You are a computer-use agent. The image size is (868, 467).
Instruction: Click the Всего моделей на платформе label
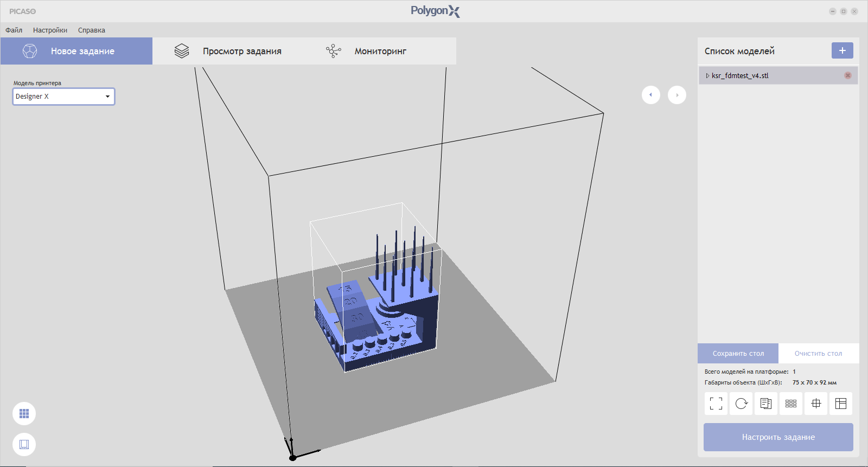(x=746, y=372)
